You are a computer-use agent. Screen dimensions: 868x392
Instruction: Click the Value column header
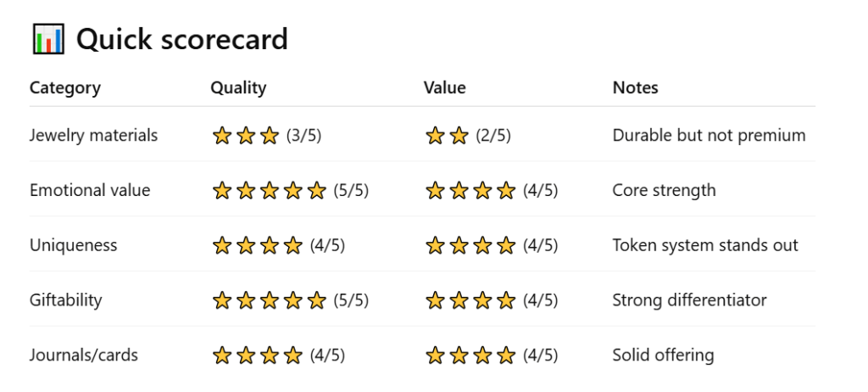444,87
